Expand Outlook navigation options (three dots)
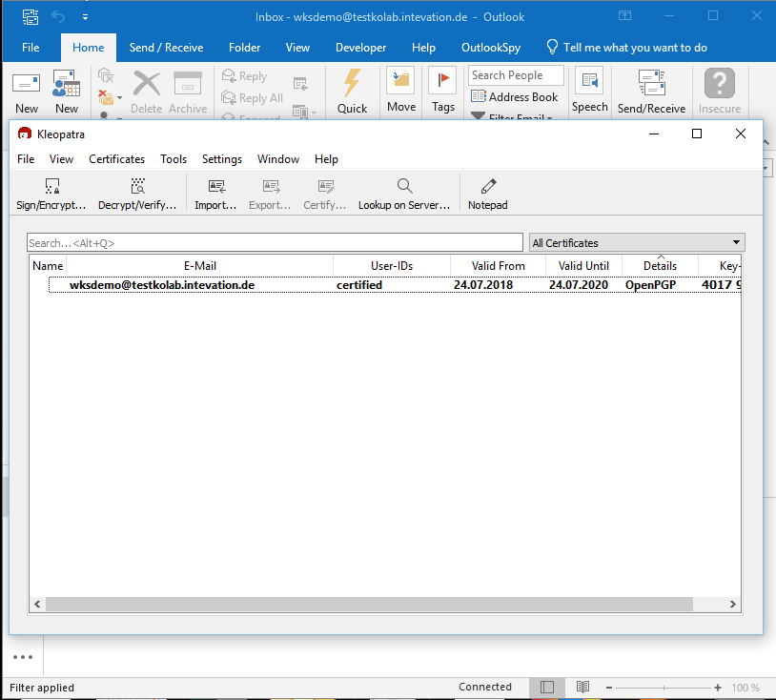This screenshot has height=700, width=776. [23, 657]
